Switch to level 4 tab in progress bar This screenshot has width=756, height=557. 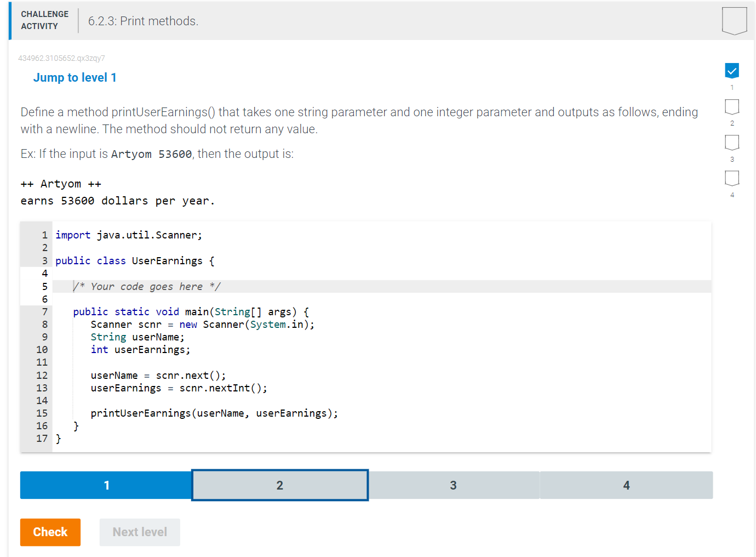click(626, 485)
